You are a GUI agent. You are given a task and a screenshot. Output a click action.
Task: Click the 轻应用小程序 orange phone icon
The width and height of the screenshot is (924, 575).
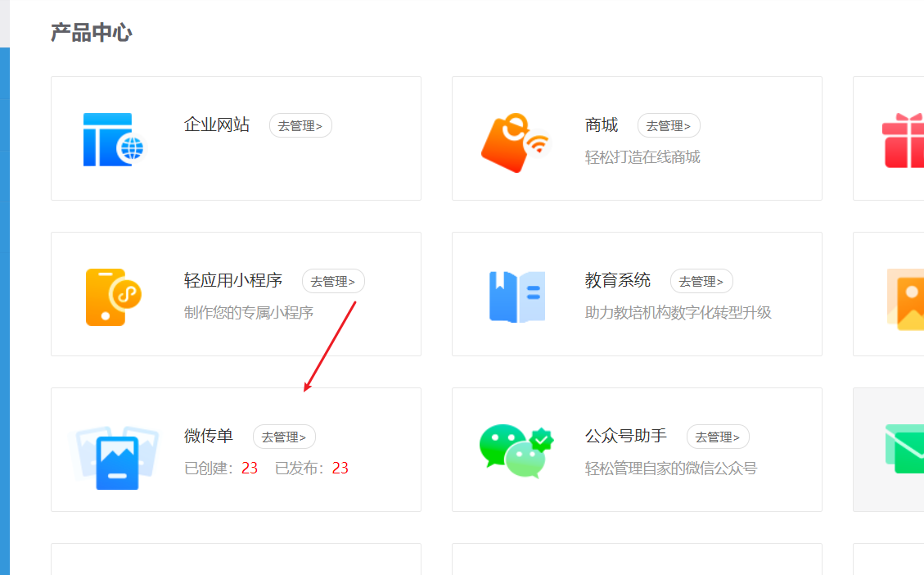pyautogui.click(x=113, y=297)
